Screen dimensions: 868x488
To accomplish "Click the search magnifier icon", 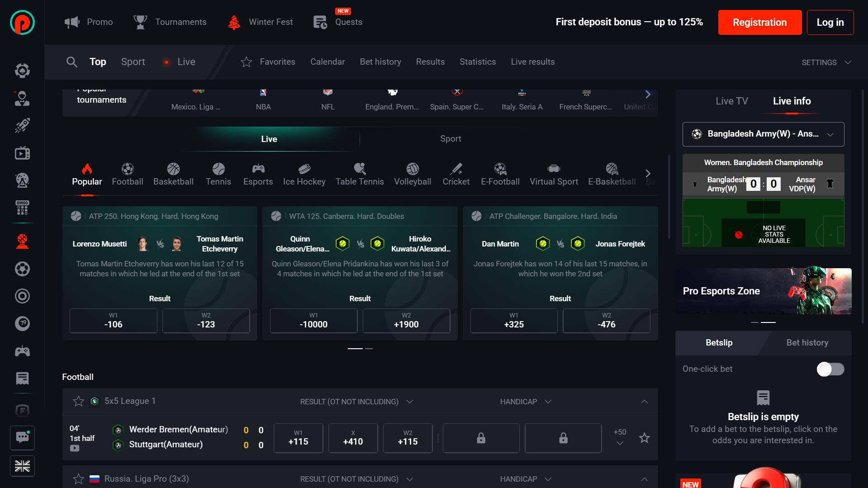I will coord(71,62).
